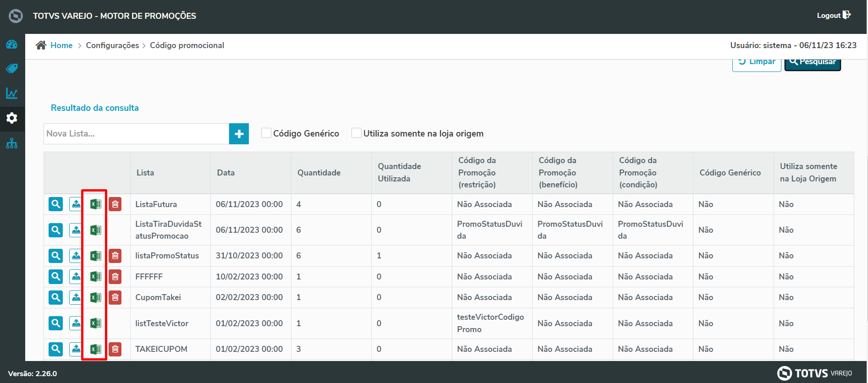Export CupomTakei to Excel
The height and width of the screenshot is (383, 868).
pyautogui.click(x=95, y=297)
